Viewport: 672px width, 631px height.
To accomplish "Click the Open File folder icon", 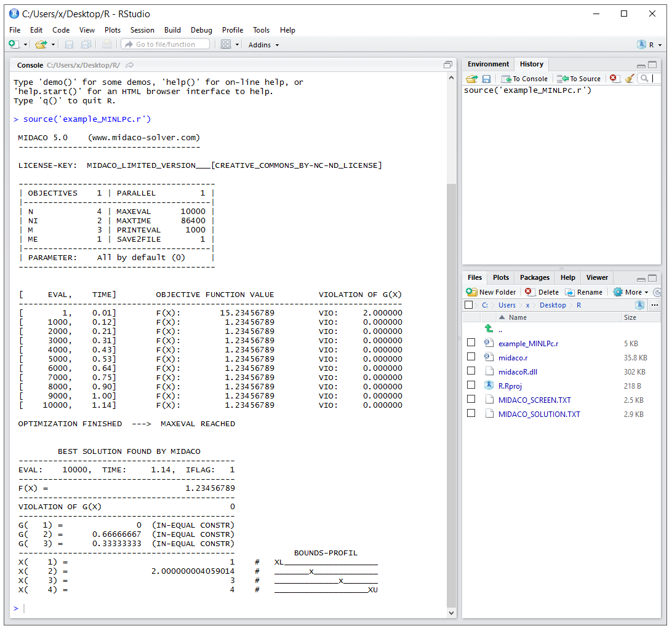I will [x=41, y=44].
